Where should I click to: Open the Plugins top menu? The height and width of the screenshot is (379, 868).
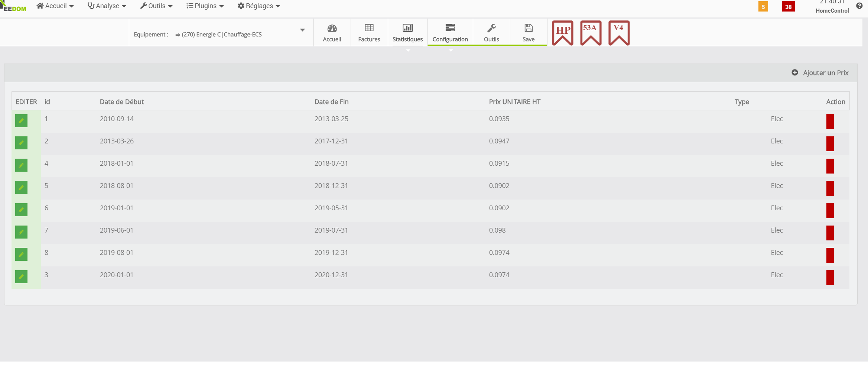click(205, 6)
